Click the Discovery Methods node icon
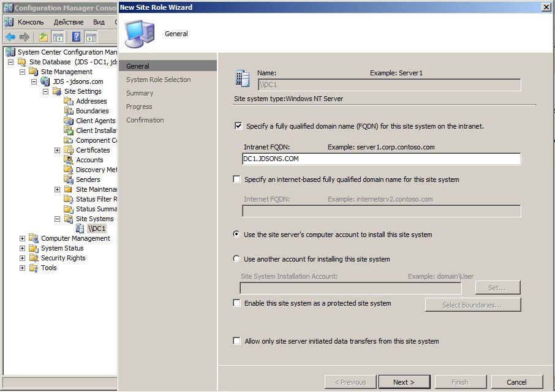Viewport: 555px width, 392px height. coord(69,170)
